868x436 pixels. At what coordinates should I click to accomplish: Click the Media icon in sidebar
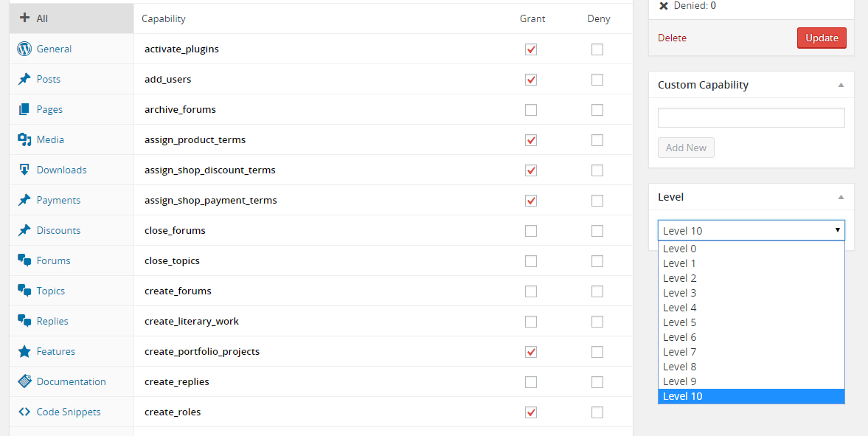pyautogui.click(x=24, y=139)
